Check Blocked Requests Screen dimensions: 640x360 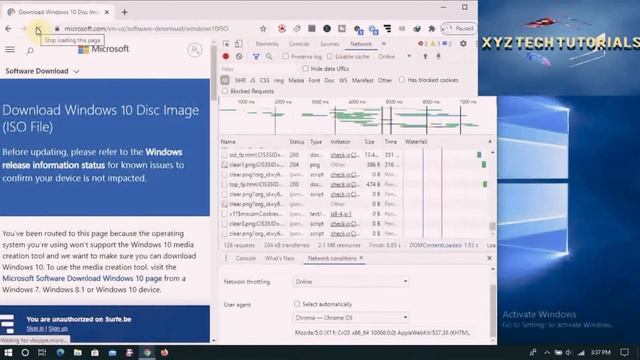pos(224,91)
